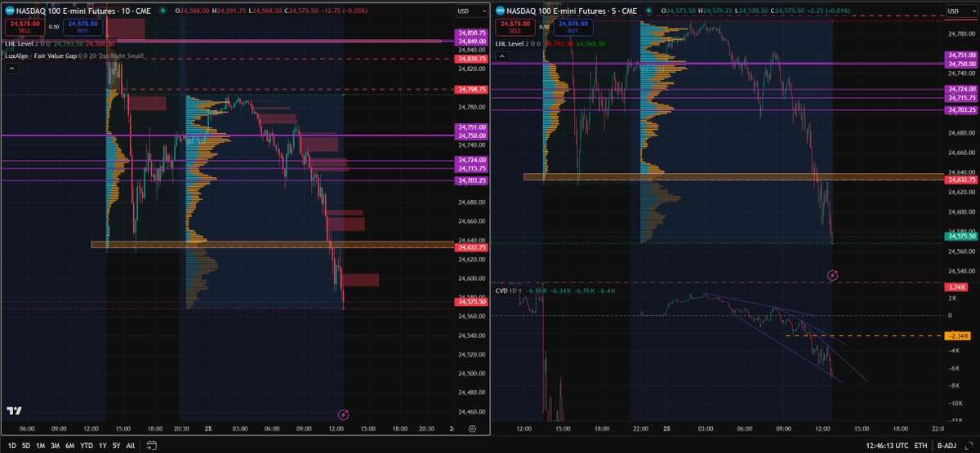Collapse the indicator legend in right chart
The width and height of the screenshot is (980, 453).
pyautogui.click(x=503, y=56)
